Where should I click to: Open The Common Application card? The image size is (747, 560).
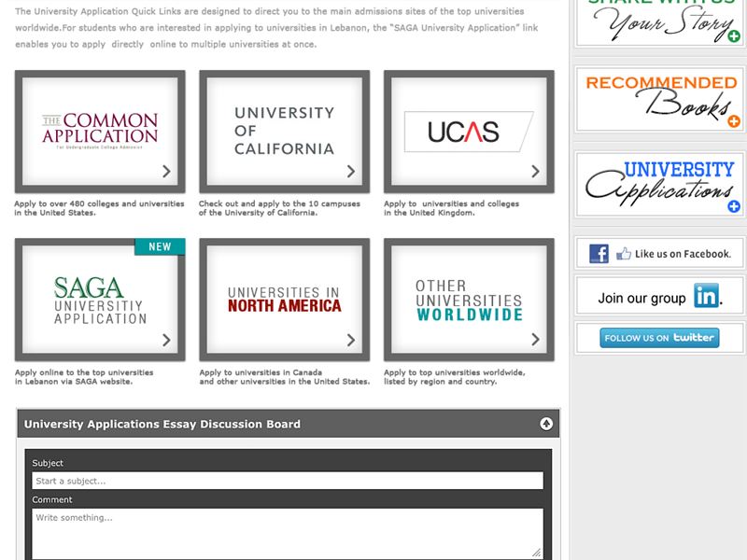pyautogui.click(x=100, y=132)
